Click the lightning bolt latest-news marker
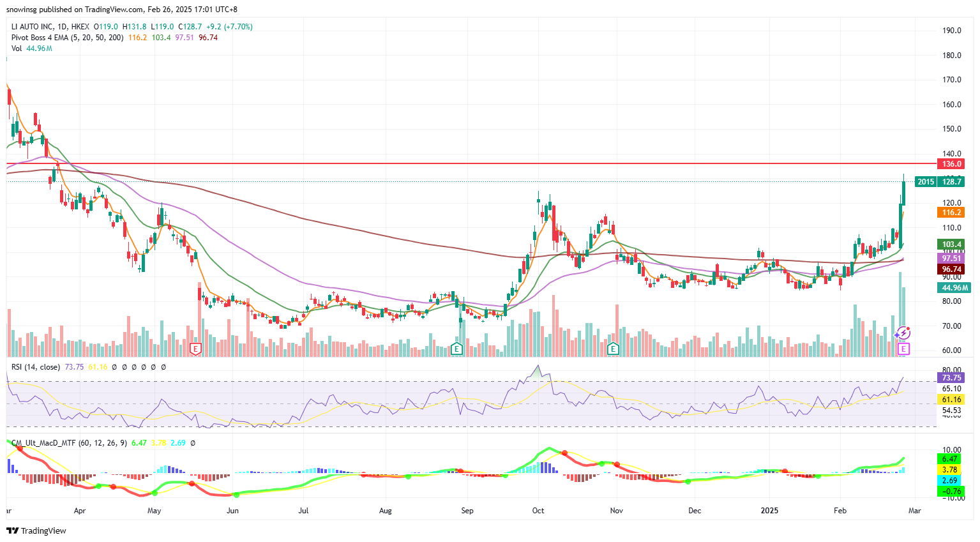Screen dimensions: 980x542 pos(903,333)
